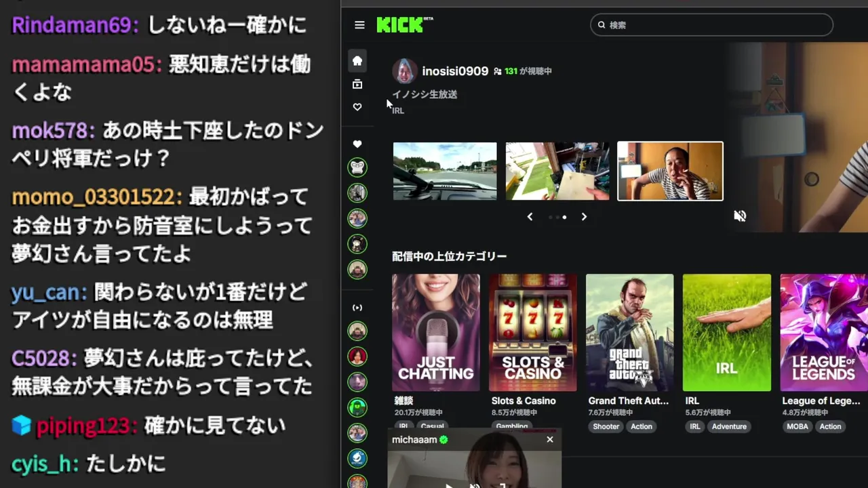Click the League of Lege... title text
Screen dimensions: 868x488
coord(821,401)
